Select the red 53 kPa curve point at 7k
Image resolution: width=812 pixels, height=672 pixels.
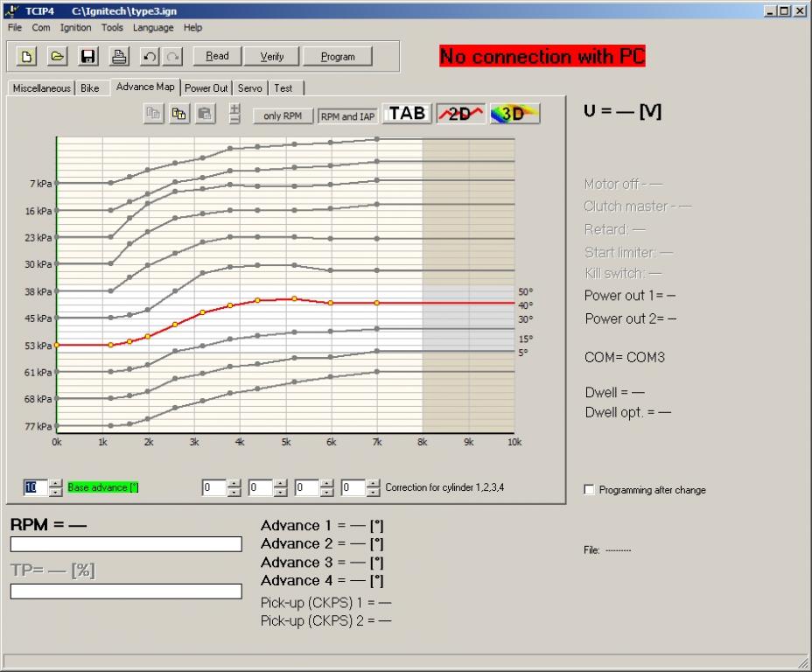pyautogui.click(x=377, y=303)
